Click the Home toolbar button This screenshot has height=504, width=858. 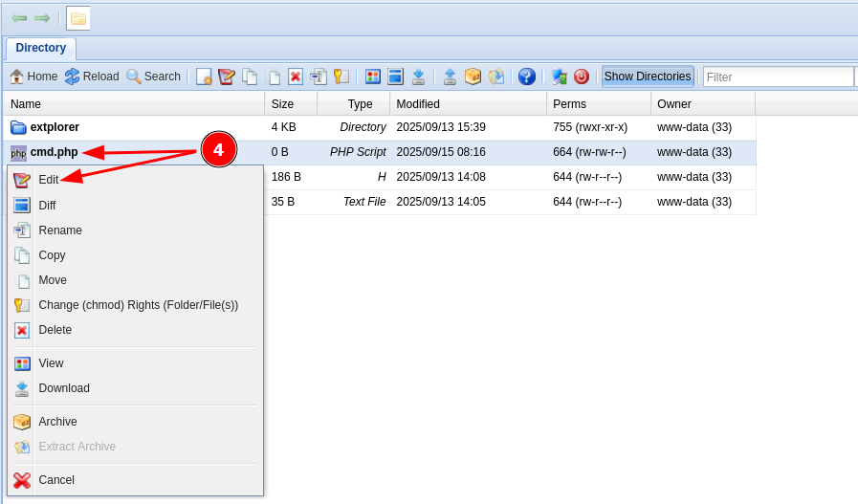33,77
